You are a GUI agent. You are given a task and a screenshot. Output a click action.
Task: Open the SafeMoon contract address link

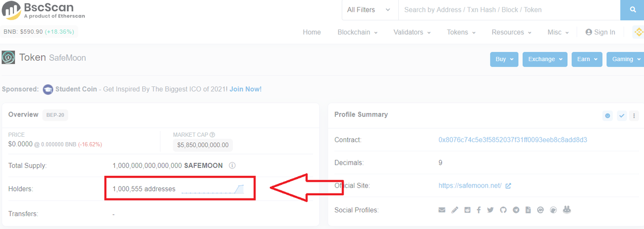(x=513, y=140)
